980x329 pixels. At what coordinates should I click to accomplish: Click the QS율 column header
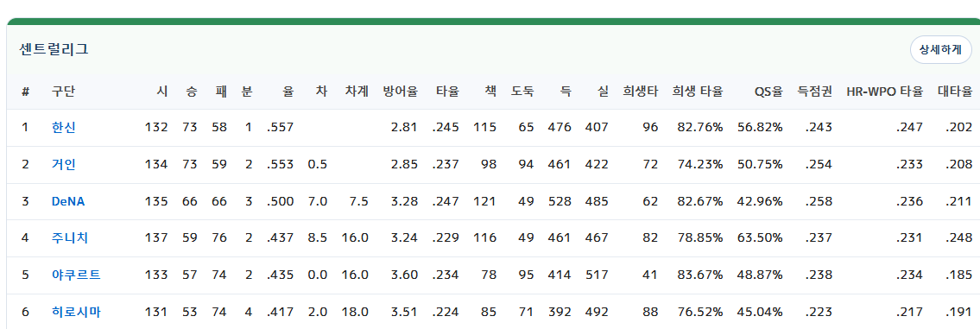pyautogui.click(x=768, y=92)
